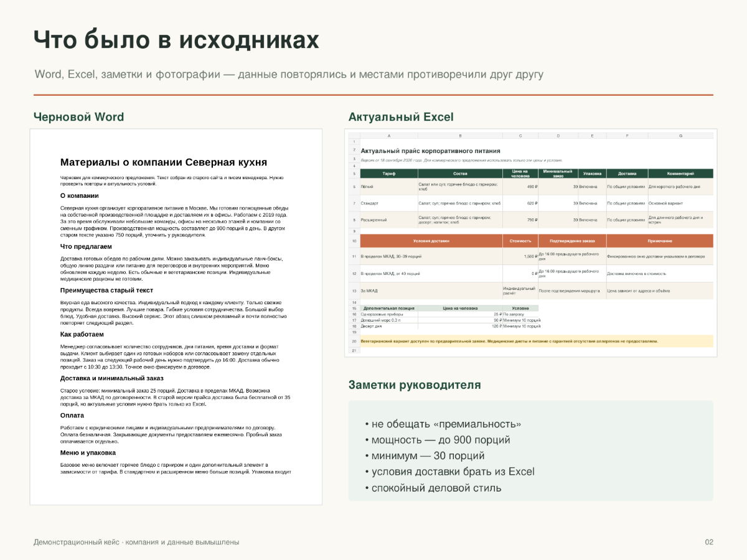Image resolution: width=747 pixels, height=560 pixels.
Task: Select the "Доставка" green header cell
Action: pos(627,173)
